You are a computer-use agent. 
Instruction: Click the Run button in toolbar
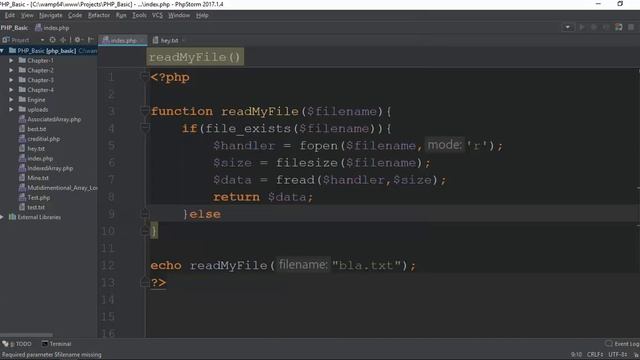(x=582, y=27)
